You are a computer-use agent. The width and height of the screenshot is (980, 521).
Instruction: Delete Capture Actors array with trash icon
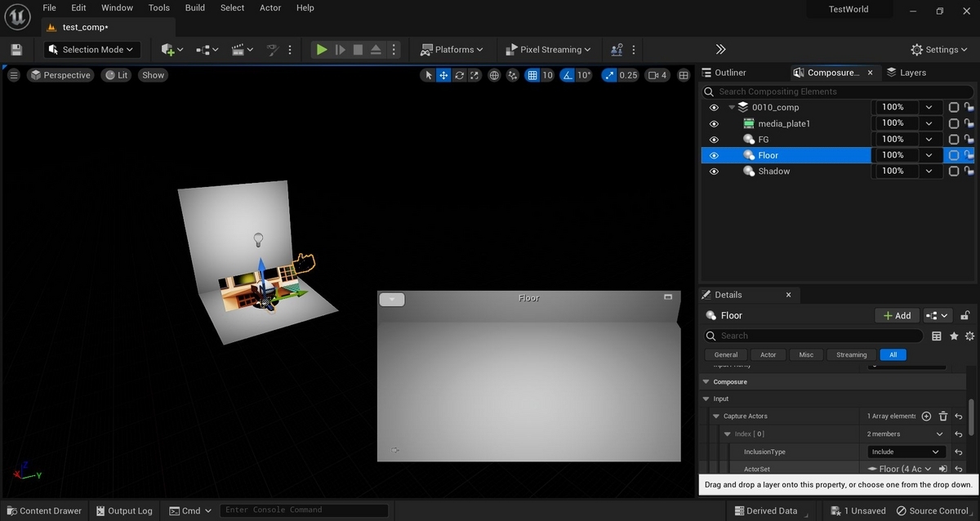(942, 416)
